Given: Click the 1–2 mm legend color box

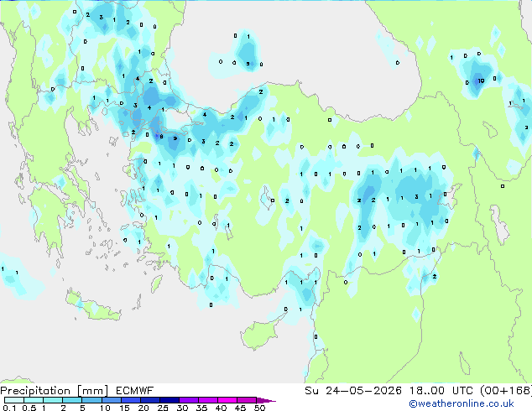Looking at the screenshot, I should (53, 400).
